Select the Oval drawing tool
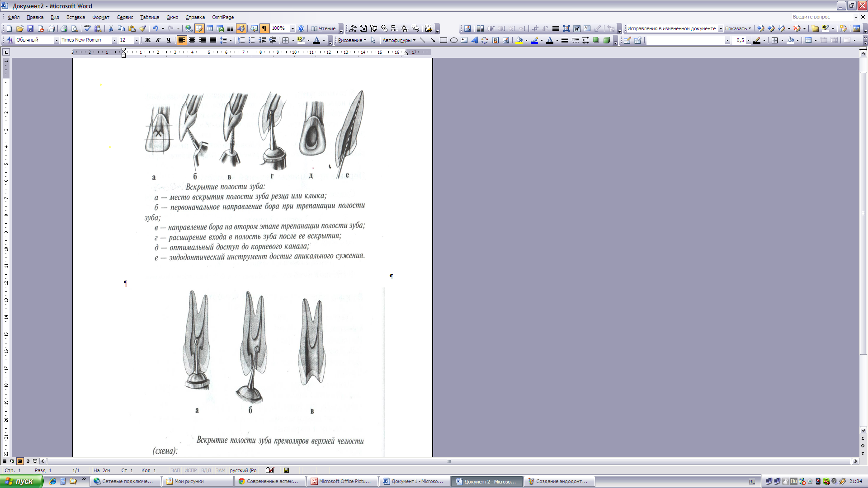Viewport: 868px width, 488px height. pyautogui.click(x=454, y=40)
